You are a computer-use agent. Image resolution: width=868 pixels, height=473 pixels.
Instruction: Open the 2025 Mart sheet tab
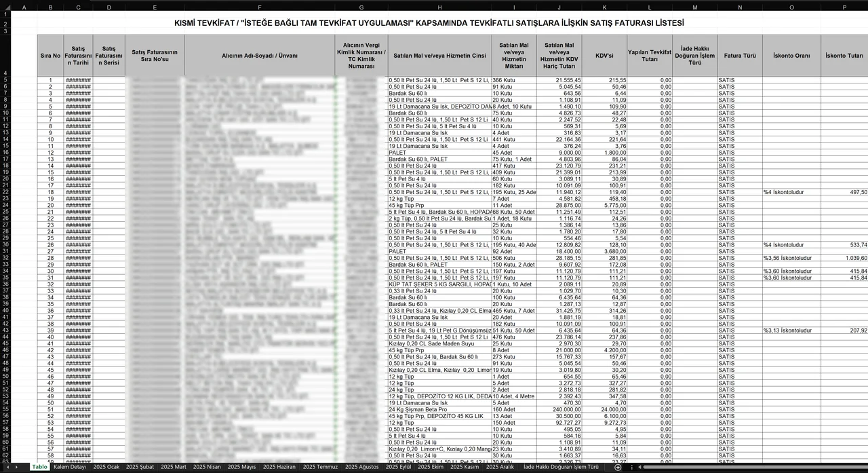click(174, 468)
